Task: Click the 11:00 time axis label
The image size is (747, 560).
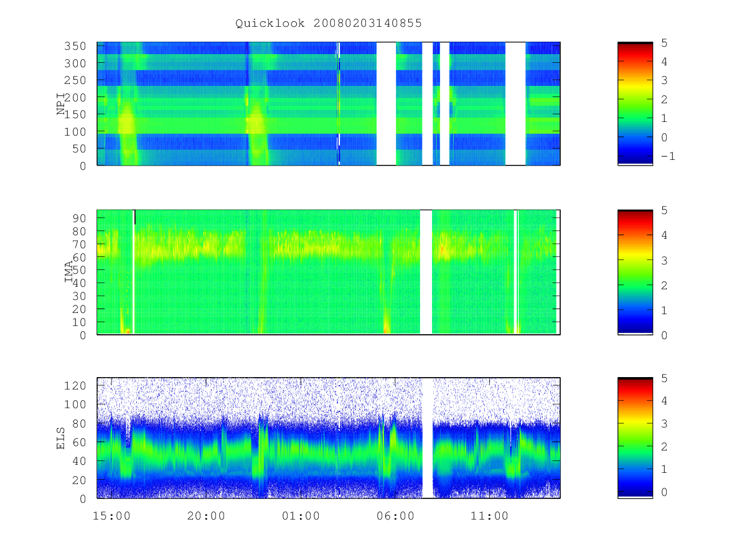Action: (x=490, y=516)
